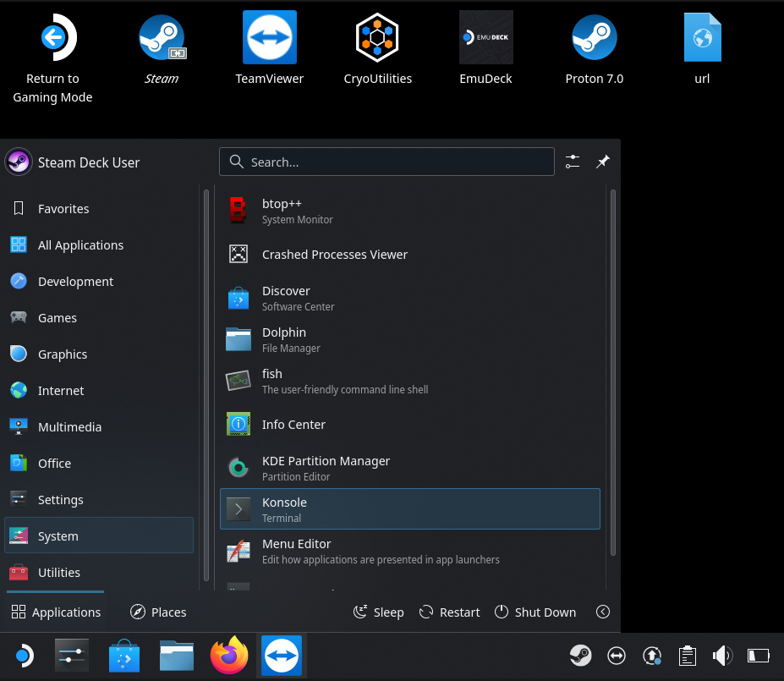This screenshot has height=681, width=784.
Task: Click the Shut Down button
Action: 535,612
